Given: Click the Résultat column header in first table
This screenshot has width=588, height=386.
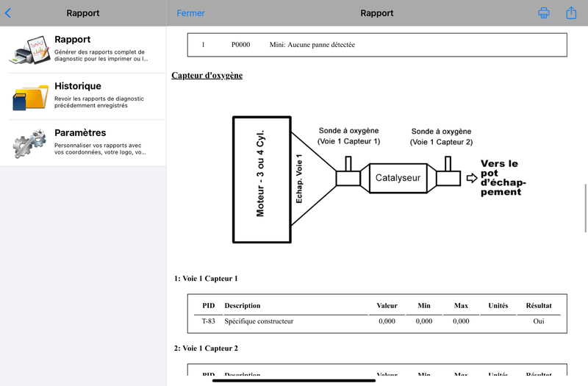Looking at the screenshot, I should point(539,306).
